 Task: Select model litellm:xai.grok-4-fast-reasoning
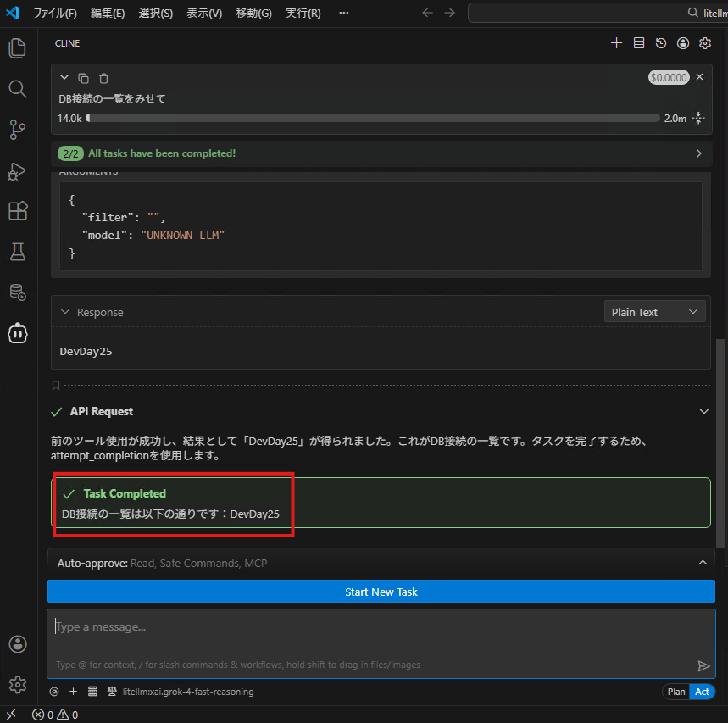tap(188, 692)
